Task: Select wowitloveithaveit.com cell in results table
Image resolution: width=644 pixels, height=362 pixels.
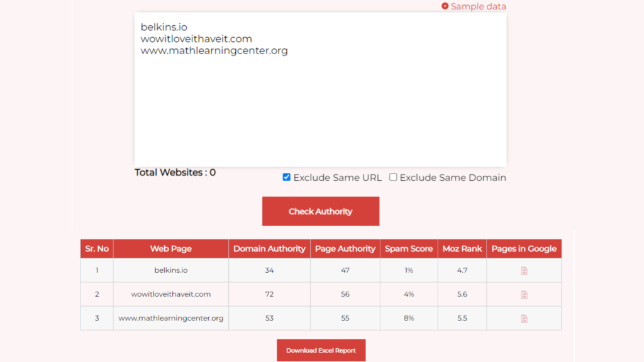Action: click(x=171, y=294)
